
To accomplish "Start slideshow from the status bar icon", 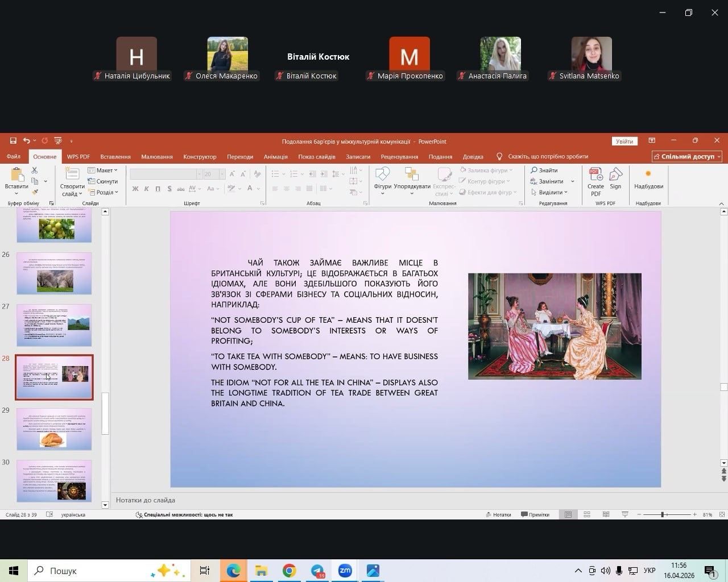I will click(624, 514).
